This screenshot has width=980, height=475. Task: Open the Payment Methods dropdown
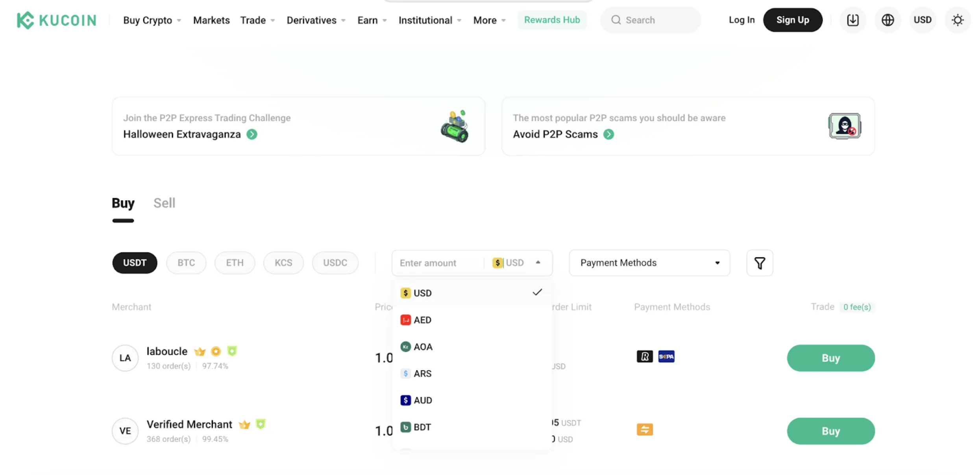649,263
